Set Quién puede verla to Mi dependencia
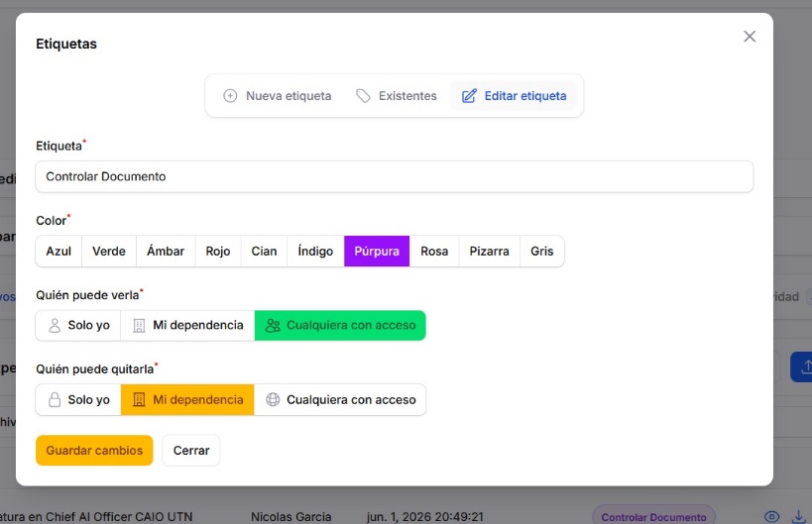Viewport: 812px width, 524px height. pos(187,325)
